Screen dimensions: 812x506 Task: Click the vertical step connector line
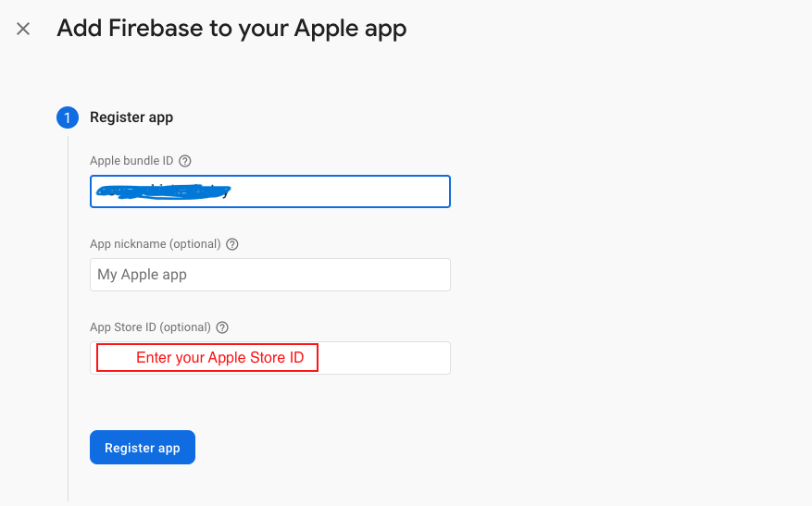pos(68,315)
